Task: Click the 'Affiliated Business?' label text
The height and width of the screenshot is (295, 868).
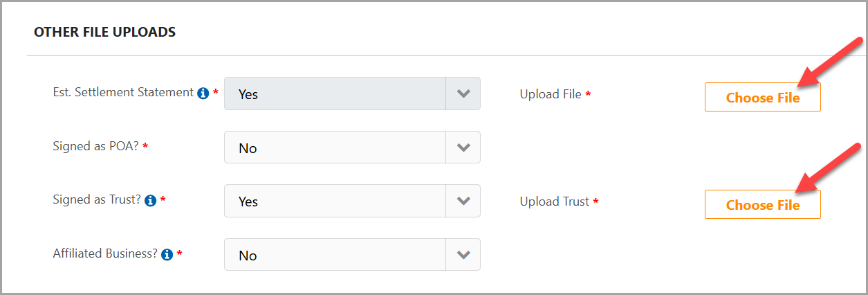Action: coord(105,253)
